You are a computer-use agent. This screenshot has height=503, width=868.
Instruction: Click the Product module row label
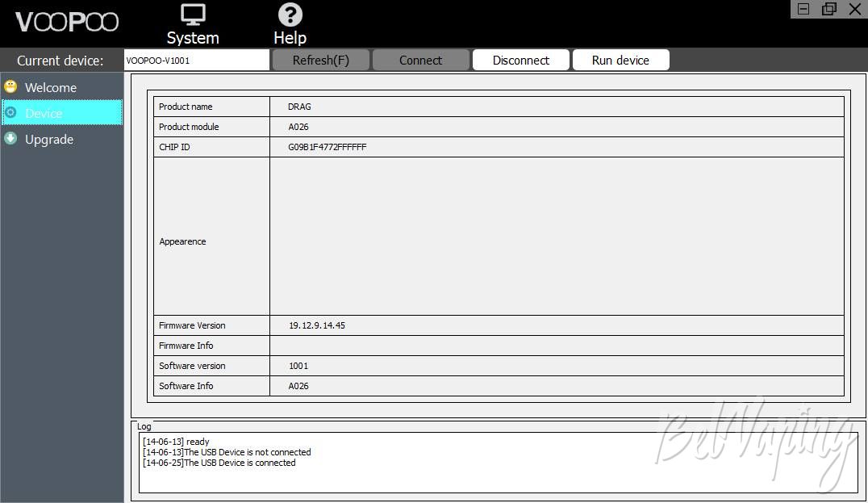tap(189, 127)
